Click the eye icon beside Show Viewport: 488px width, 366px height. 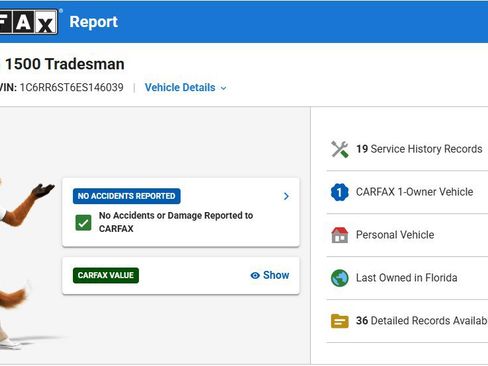pyautogui.click(x=255, y=275)
